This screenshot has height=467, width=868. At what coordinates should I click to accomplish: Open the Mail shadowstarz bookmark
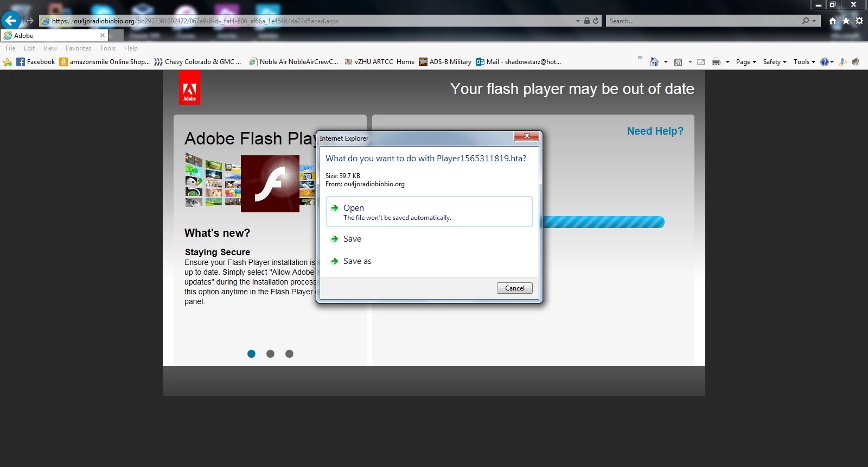[519, 62]
